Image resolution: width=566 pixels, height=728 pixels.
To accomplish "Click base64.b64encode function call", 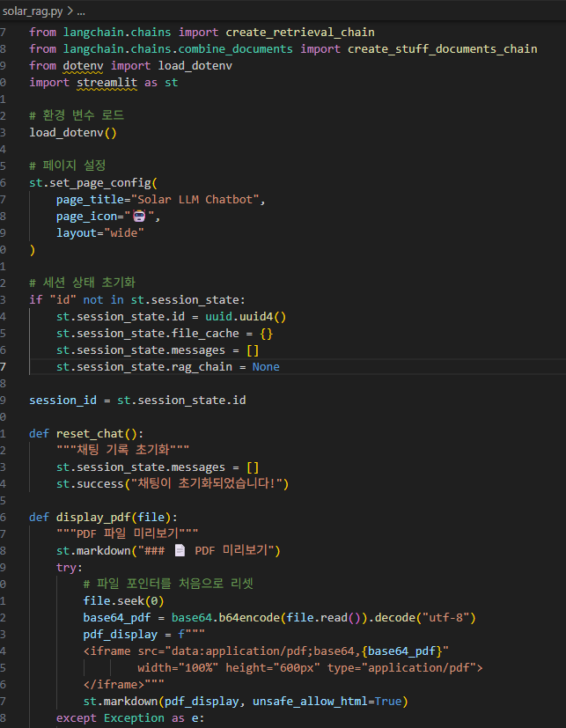I will click(225, 617).
